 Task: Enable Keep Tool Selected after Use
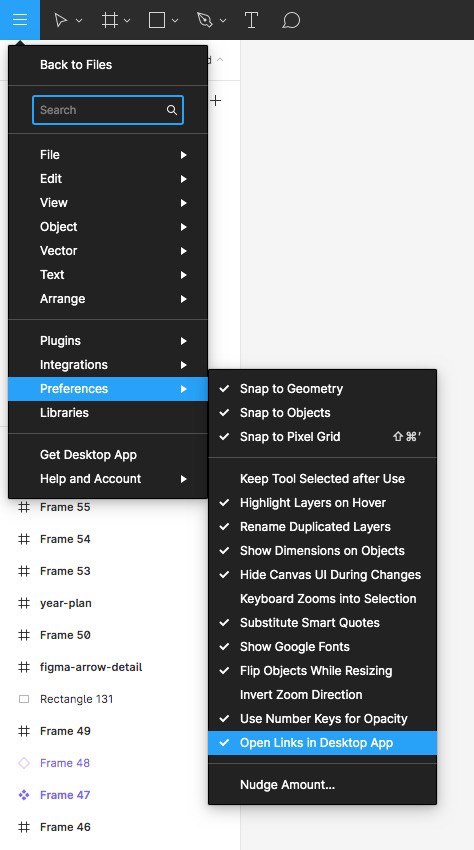tap(322, 479)
